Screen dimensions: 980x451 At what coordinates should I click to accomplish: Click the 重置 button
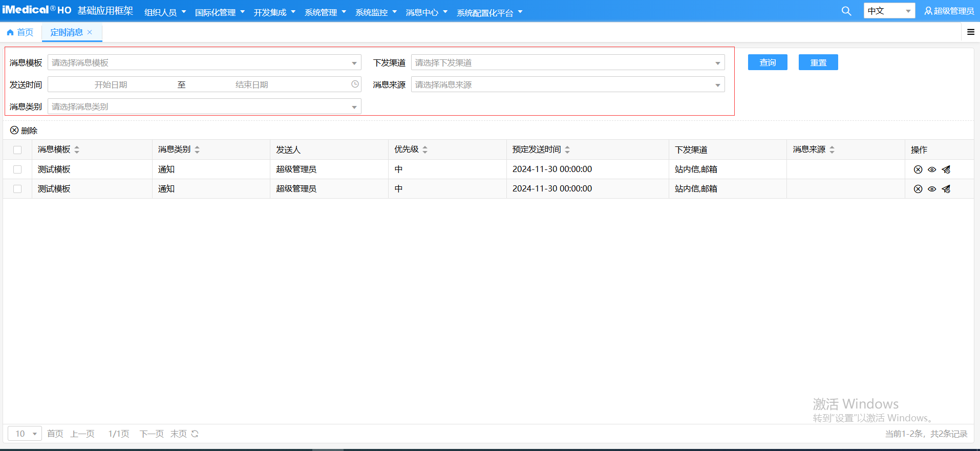pyautogui.click(x=818, y=62)
